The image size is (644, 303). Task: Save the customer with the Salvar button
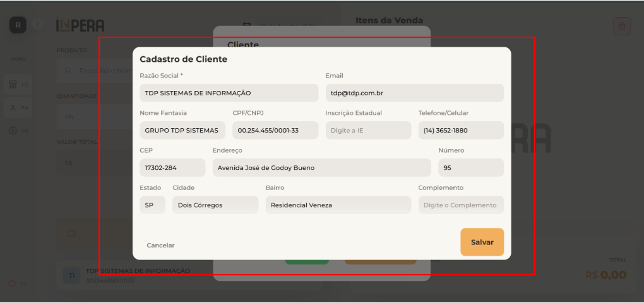(x=482, y=242)
